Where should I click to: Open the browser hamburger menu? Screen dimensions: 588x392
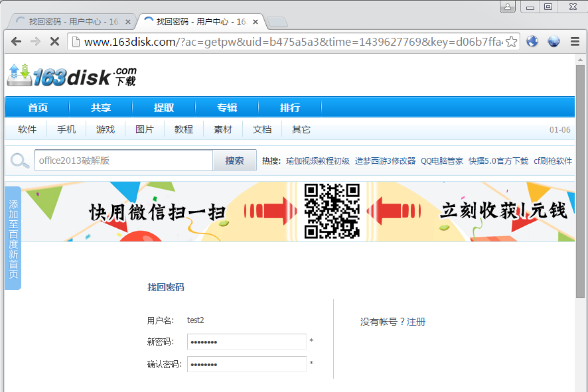575,41
